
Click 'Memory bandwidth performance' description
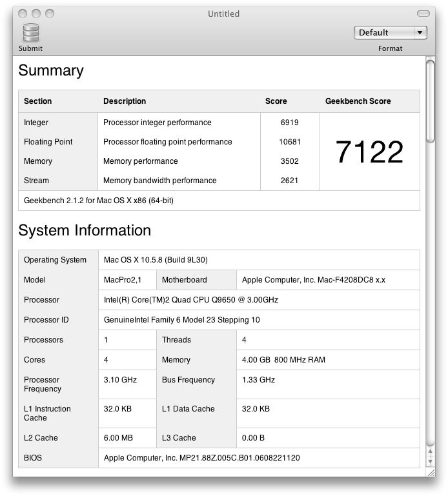tap(160, 181)
